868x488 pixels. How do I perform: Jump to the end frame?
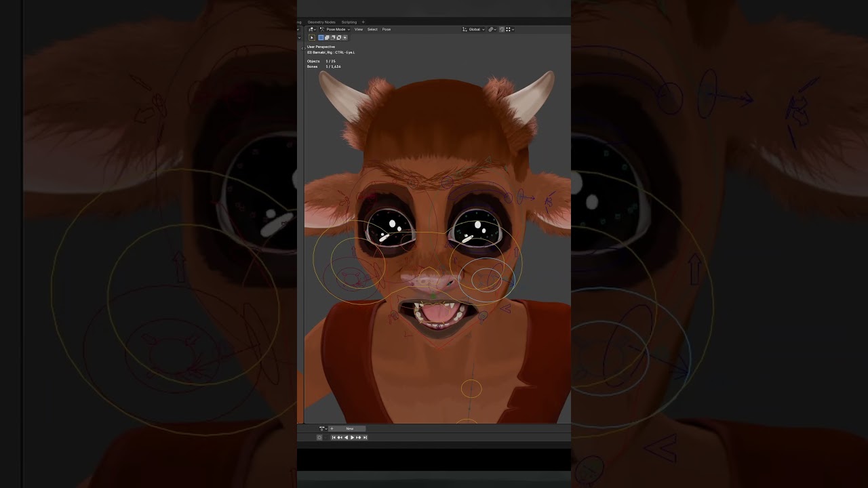365,437
